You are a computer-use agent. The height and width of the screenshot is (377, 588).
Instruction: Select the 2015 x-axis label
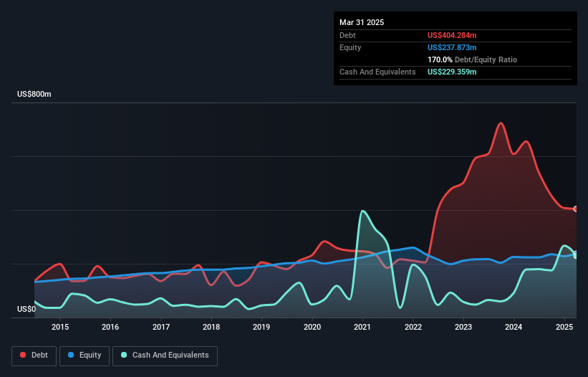(60, 327)
